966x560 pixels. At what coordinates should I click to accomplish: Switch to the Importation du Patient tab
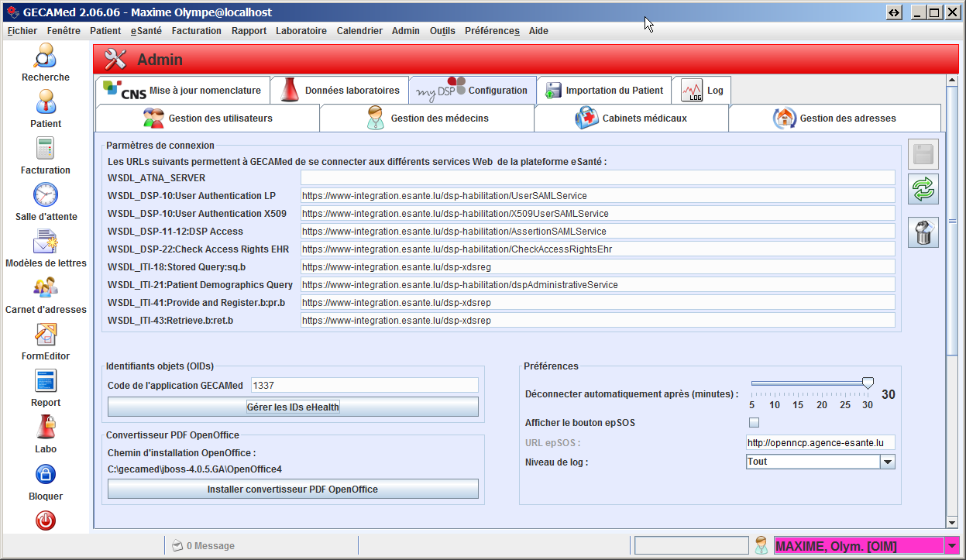pos(604,91)
